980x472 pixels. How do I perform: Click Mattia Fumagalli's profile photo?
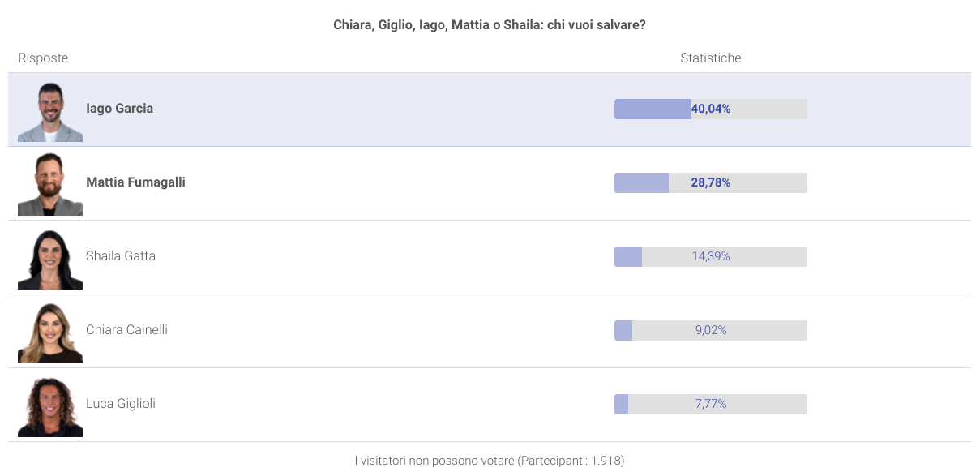[50, 183]
